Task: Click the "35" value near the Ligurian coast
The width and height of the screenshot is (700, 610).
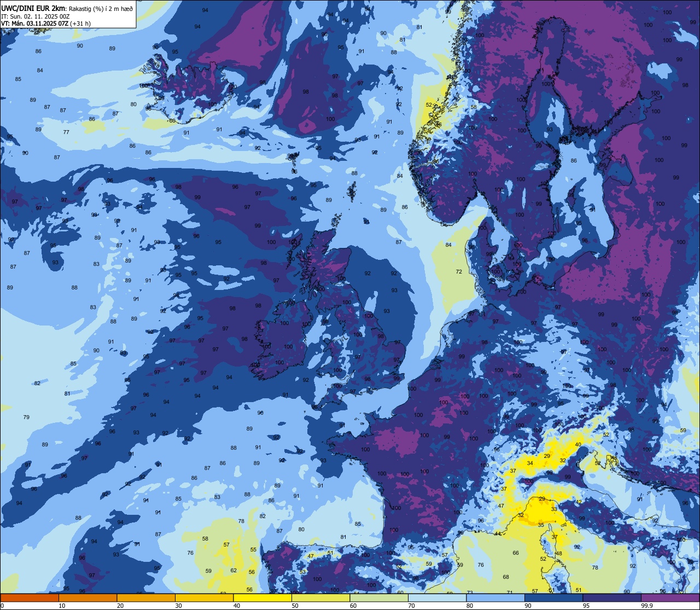Action: pos(541,525)
